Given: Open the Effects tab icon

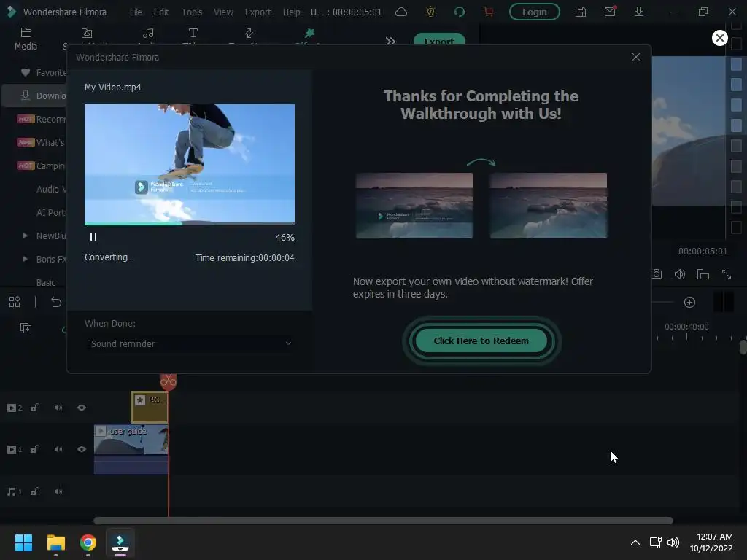Looking at the screenshot, I should pyautogui.click(x=309, y=33).
